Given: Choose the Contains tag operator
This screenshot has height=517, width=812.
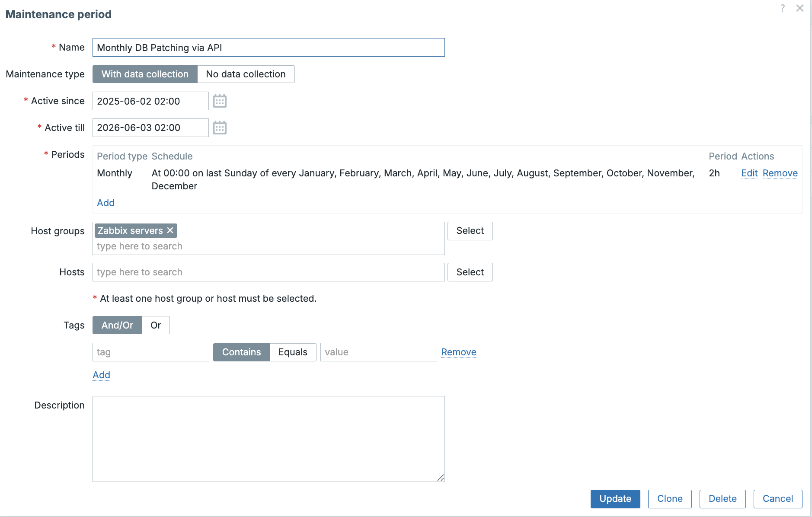Looking at the screenshot, I should pos(241,352).
